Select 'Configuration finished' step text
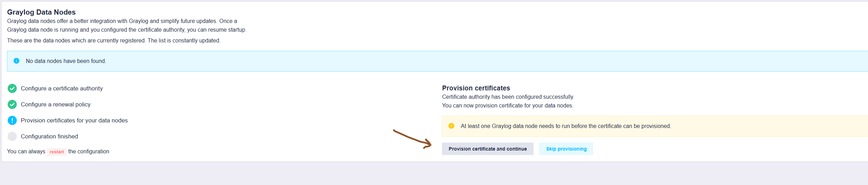The image size is (868, 185). (49, 137)
